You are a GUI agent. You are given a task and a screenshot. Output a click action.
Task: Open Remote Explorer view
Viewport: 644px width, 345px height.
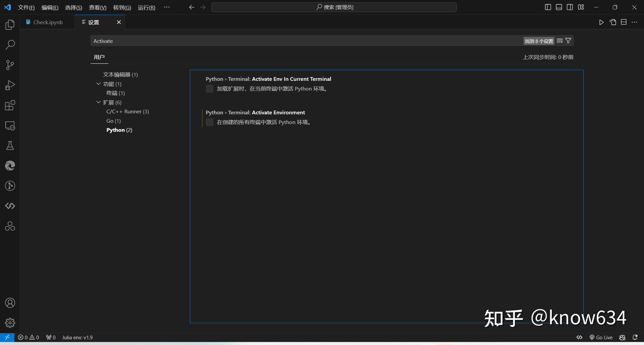point(10,126)
